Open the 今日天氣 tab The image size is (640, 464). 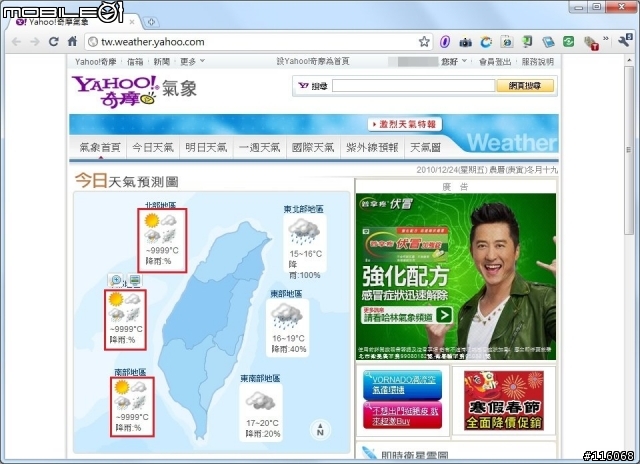click(x=153, y=147)
